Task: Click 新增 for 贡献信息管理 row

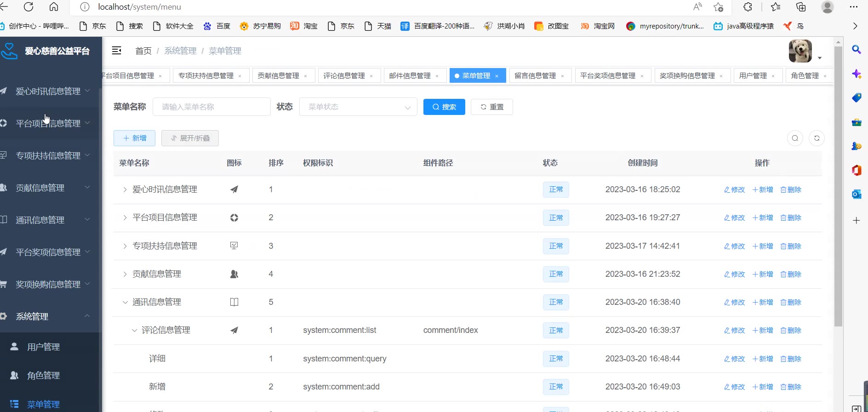Action: click(763, 274)
